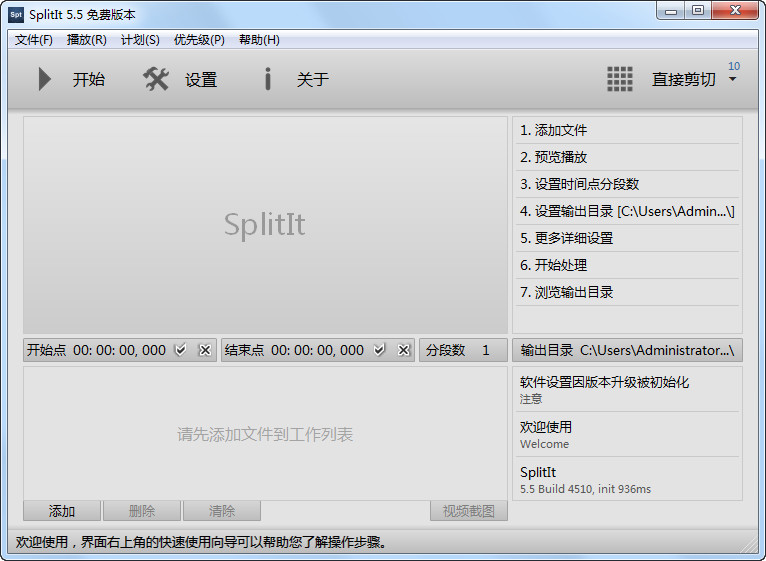Select guide step 5. 更多详细设置

[x=627, y=238]
